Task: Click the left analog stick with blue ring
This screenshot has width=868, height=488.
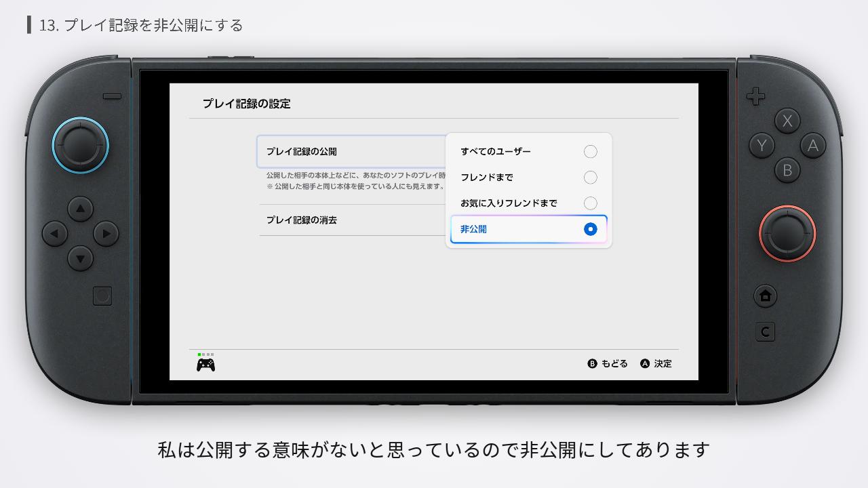Action: (x=81, y=145)
